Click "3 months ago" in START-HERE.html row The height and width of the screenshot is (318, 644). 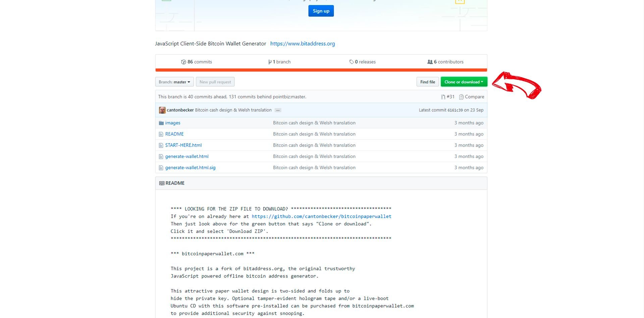469,145
